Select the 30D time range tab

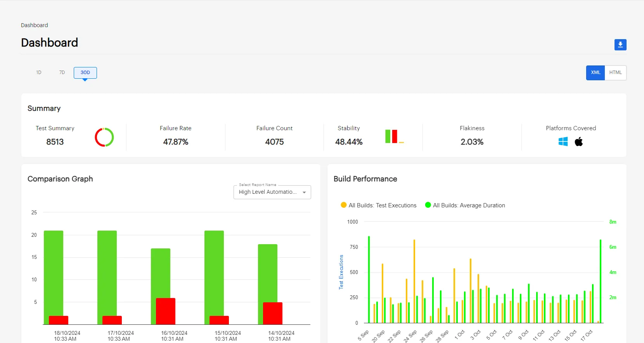tap(85, 72)
